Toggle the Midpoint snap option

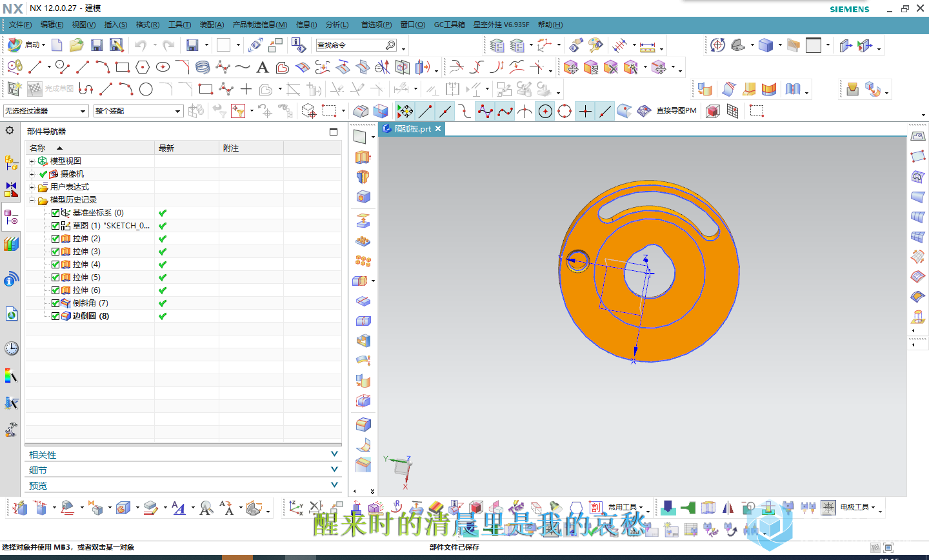(x=445, y=112)
